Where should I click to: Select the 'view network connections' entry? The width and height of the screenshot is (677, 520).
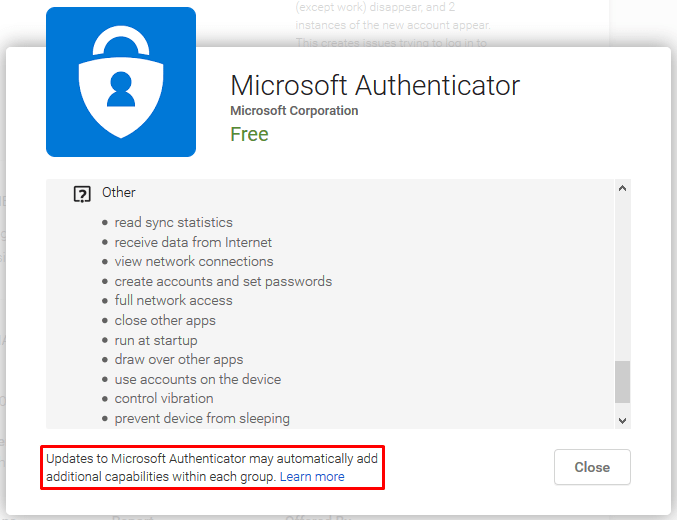point(193,261)
